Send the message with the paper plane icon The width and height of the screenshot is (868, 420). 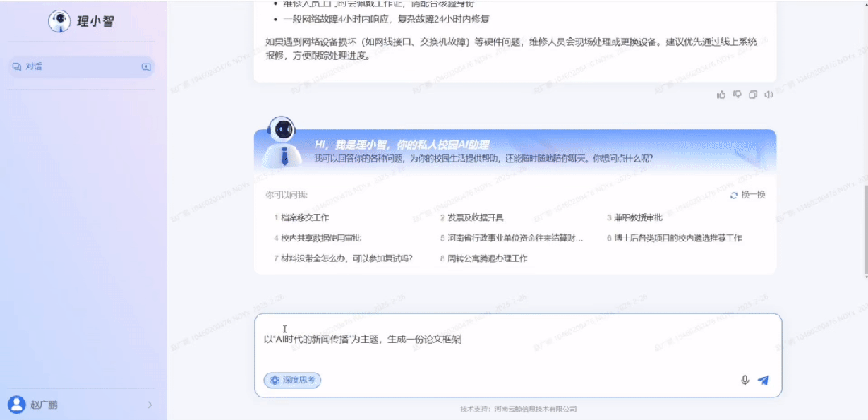click(763, 380)
